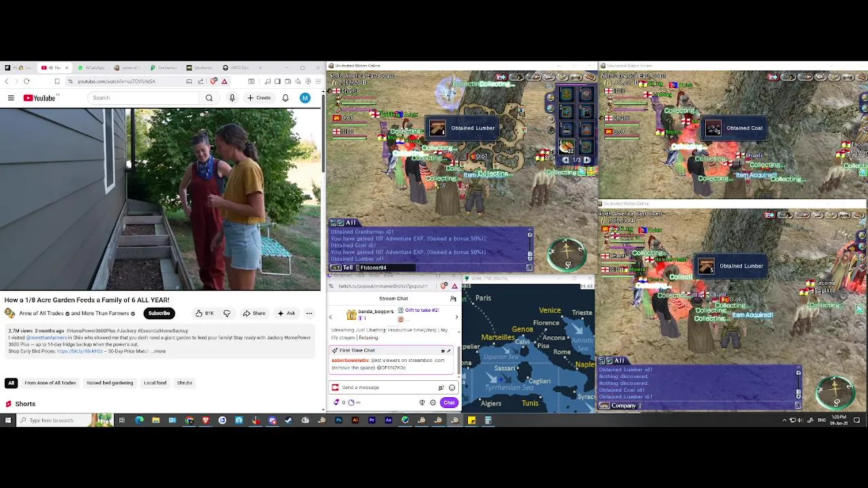Open the YouTube hamburger guide menu
868x488 pixels.
pyautogui.click(x=11, y=98)
